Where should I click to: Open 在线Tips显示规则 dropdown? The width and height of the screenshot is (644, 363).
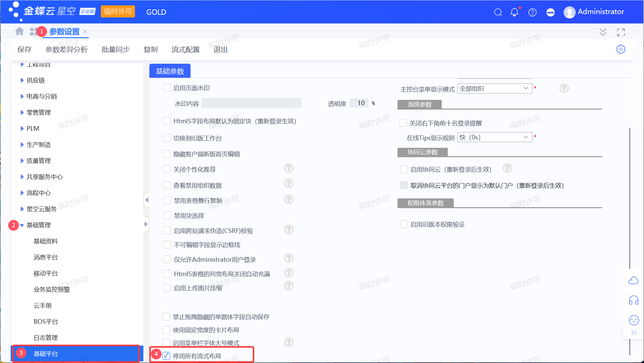point(495,137)
